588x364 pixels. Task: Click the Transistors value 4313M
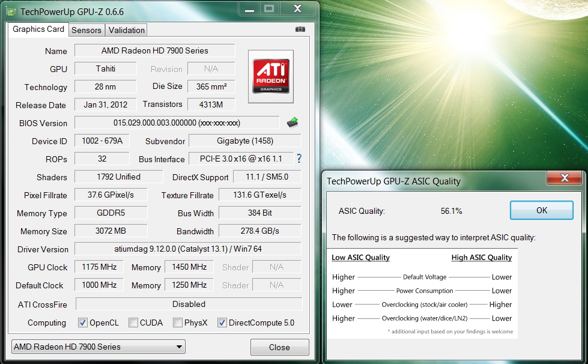pos(211,105)
